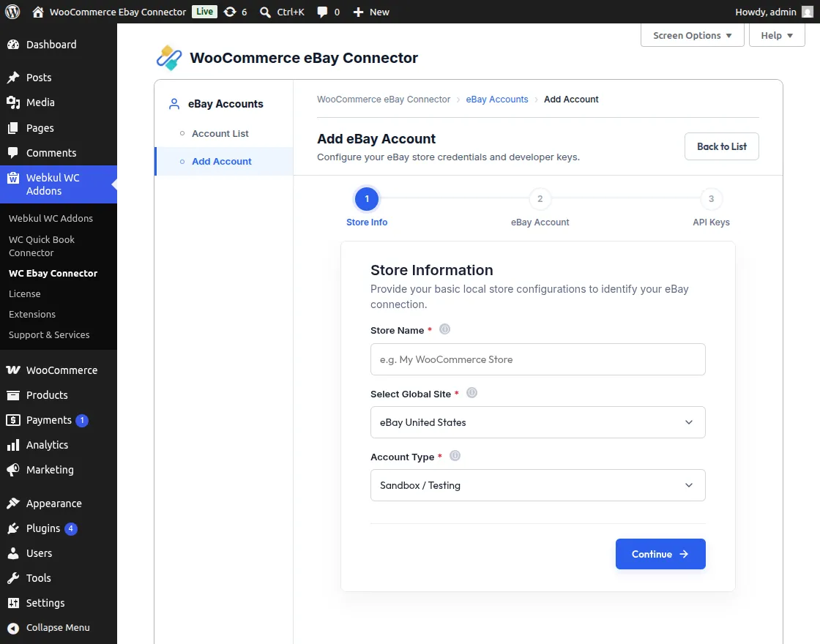Open Support & Services submenu item
Screen dimensions: 820x644
click(x=49, y=334)
